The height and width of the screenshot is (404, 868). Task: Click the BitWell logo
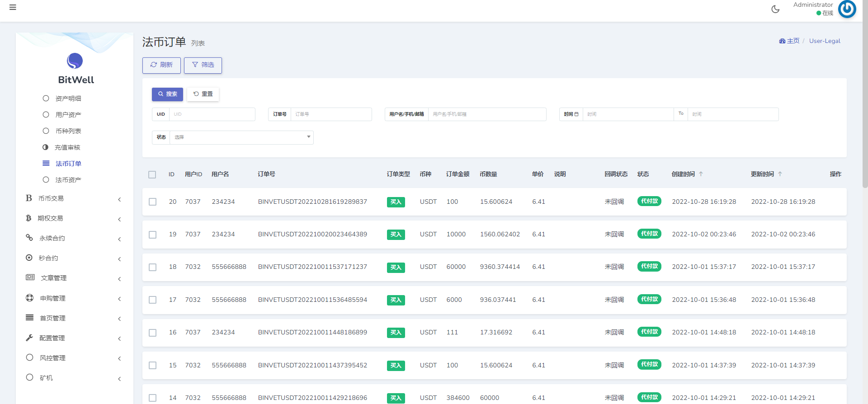click(x=75, y=61)
